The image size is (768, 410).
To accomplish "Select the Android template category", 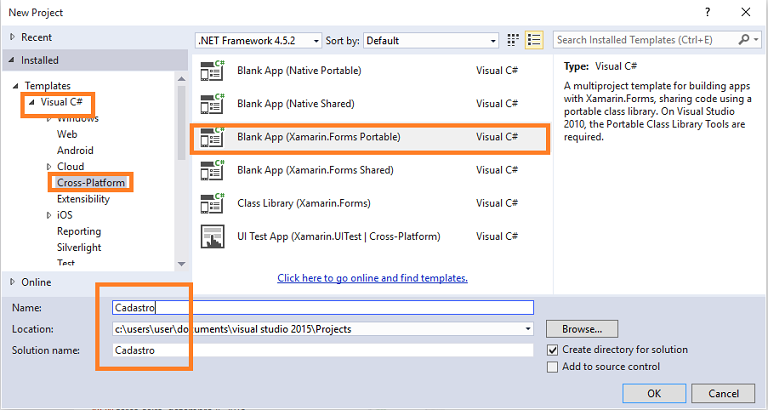I will pyautogui.click(x=75, y=150).
